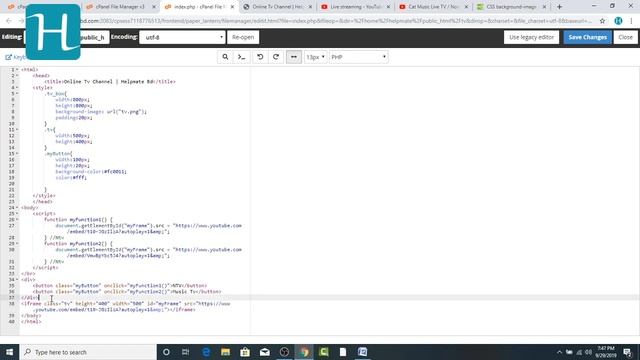Switch to CSS background-image tab
640x360 pixels.
pos(511,7)
